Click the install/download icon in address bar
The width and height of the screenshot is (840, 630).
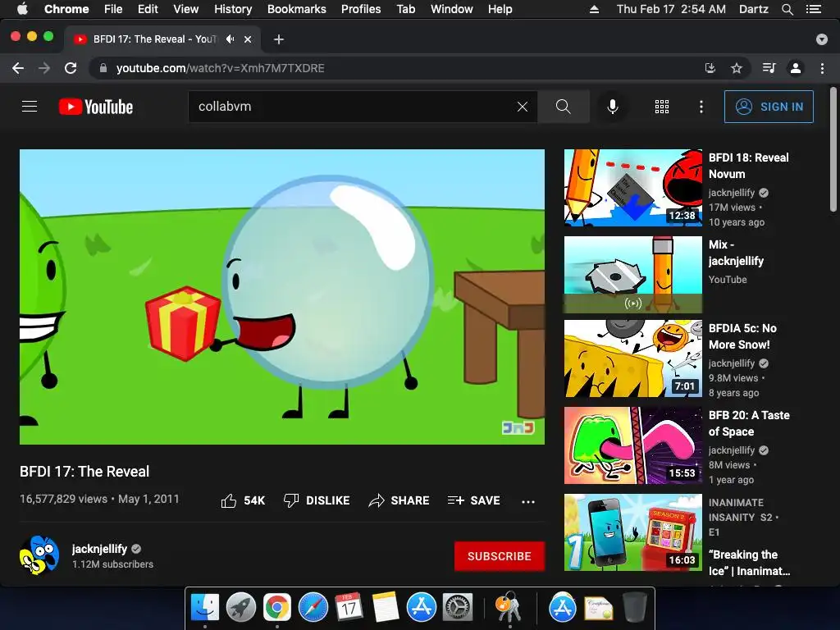[710, 68]
